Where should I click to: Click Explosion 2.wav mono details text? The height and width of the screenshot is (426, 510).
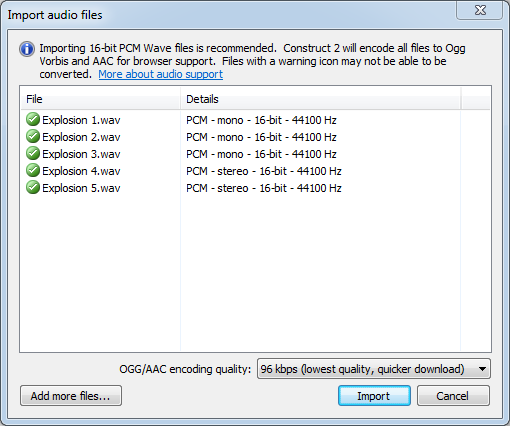pyautogui.click(x=261, y=137)
